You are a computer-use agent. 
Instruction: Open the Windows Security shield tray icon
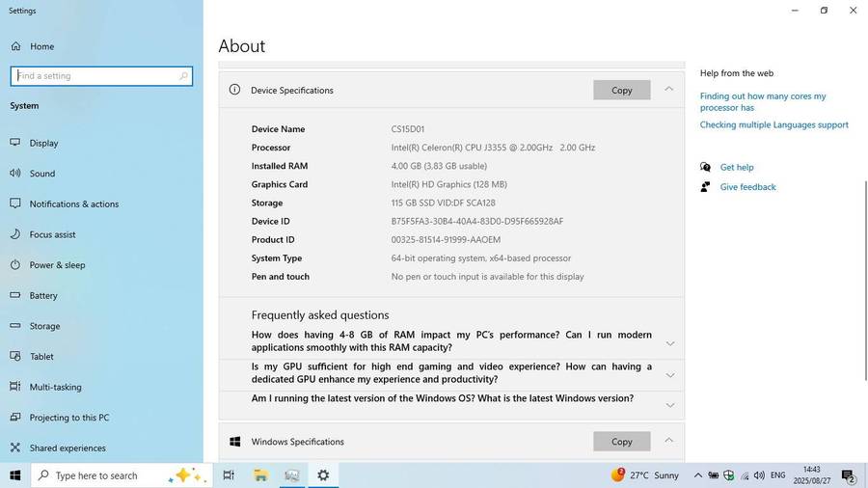[729, 475]
